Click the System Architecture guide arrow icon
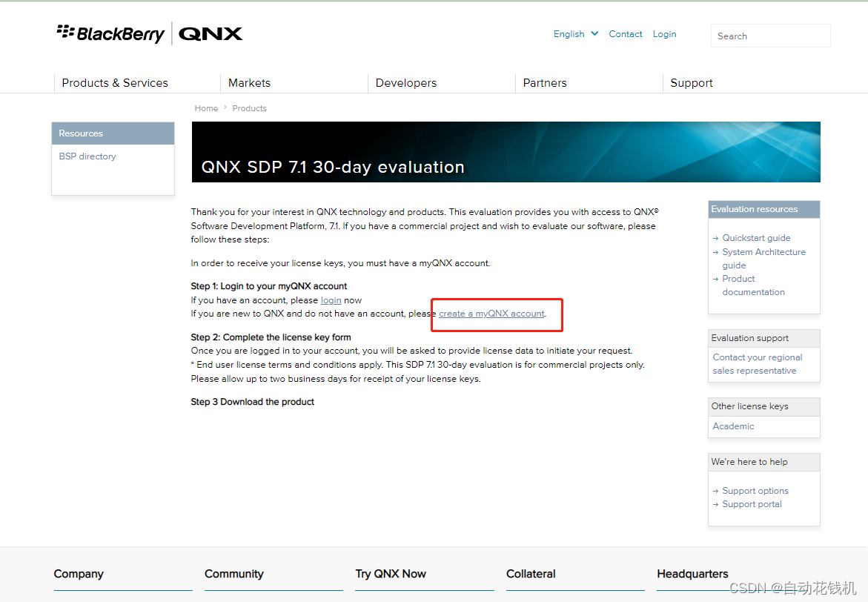 click(715, 251)
